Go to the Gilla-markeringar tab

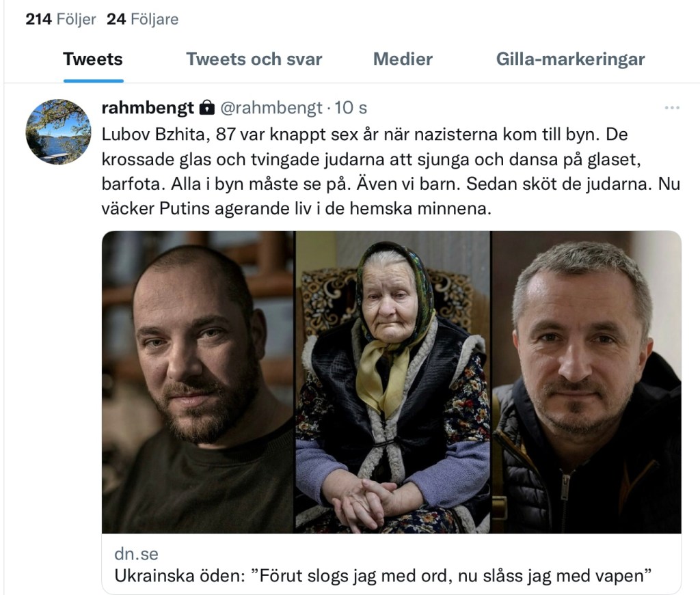[571, 59]
